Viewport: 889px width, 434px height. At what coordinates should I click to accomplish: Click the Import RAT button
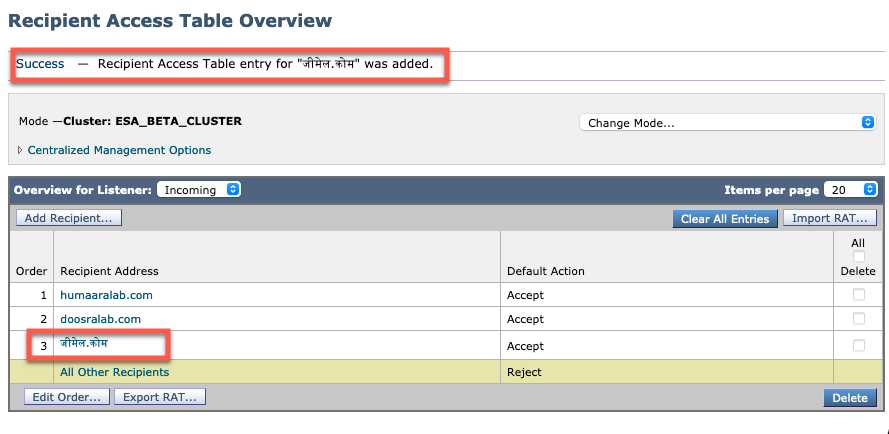(829, 218)
